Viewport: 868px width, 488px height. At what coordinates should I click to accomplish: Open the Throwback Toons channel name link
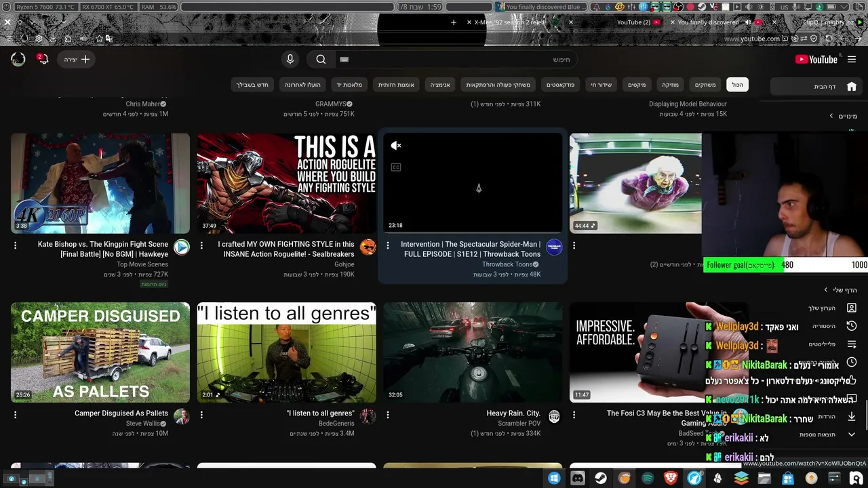[507, 264]
